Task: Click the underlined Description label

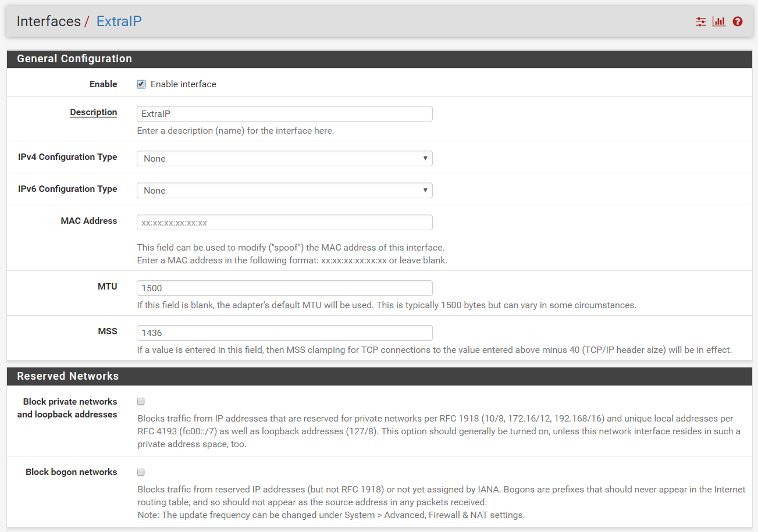Action: pyautogui.click(x=93, y=112)
